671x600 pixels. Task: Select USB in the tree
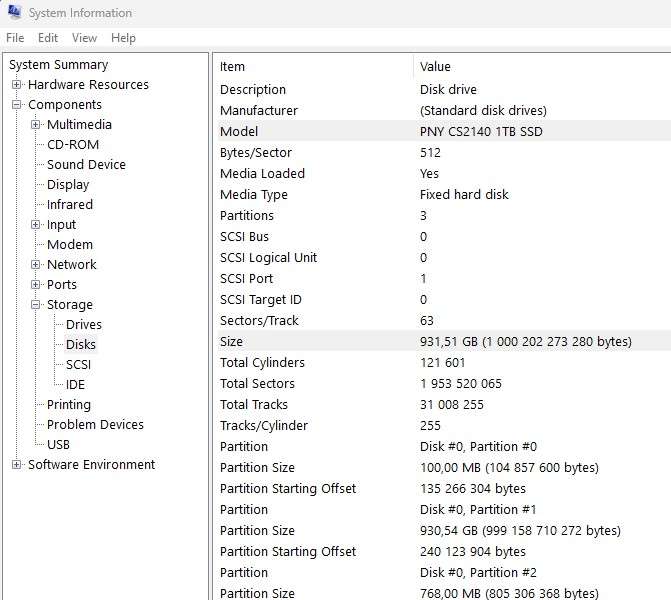point(59,445)
